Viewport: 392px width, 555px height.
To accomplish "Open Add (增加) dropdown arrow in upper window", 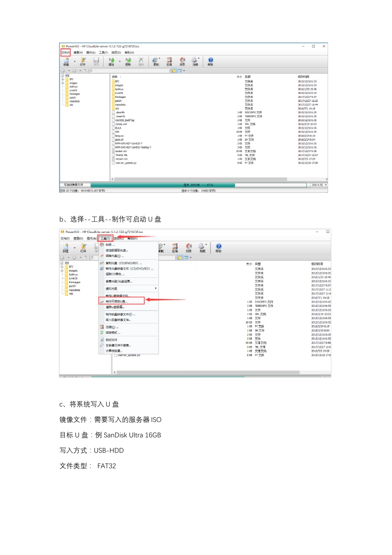I will point(120,62).
